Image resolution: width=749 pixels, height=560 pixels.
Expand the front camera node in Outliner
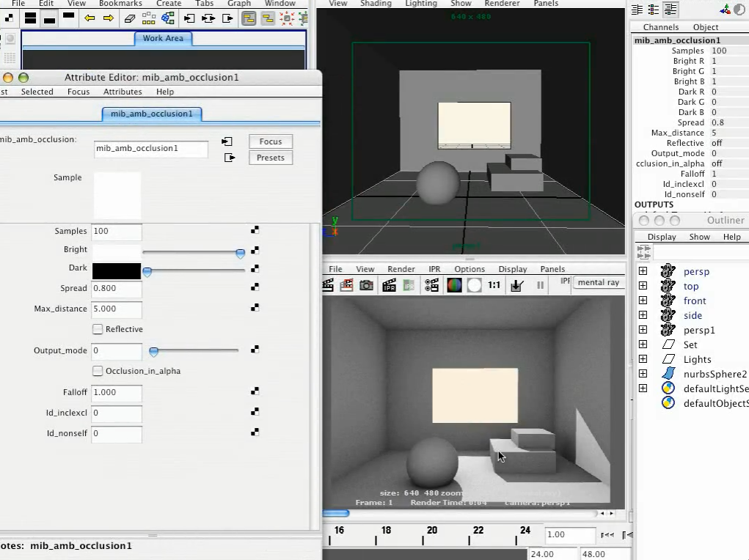(x=643, y=301)
